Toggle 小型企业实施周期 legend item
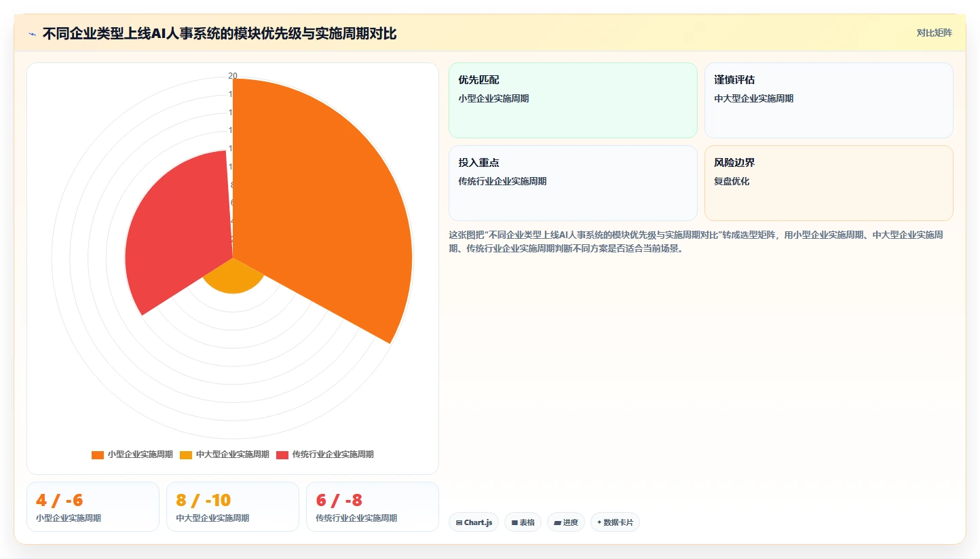Viewport: 980px width, 559px height. (132, 455)
